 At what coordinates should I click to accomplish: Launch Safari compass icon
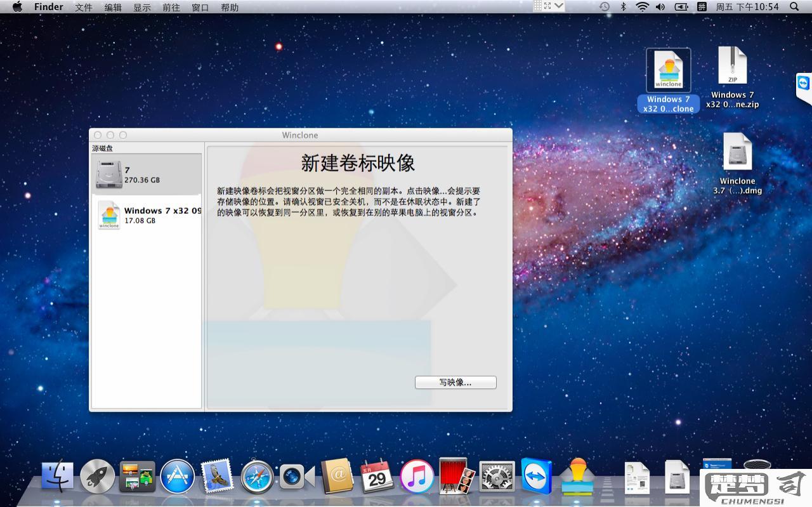tap(258, 477)
